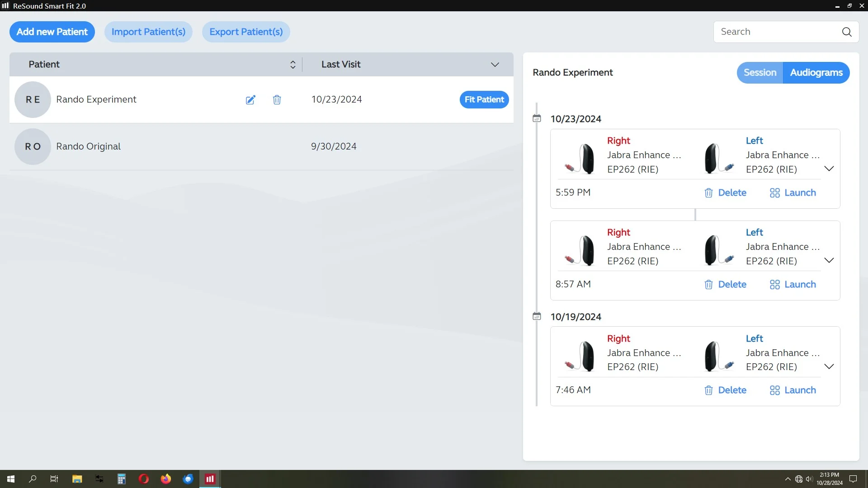Open the Last Visit column dropdown
This screenshot has width=868, height=488.
495,65
